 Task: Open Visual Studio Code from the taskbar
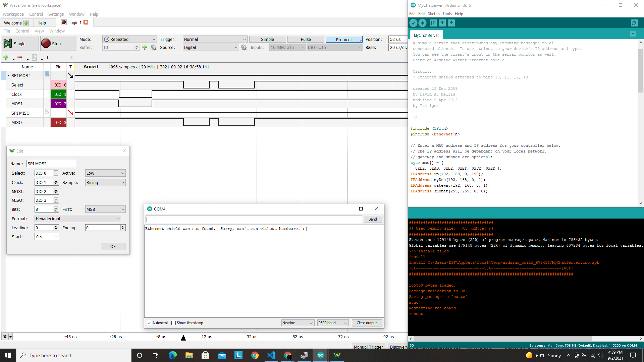click(x=271, y=355)
